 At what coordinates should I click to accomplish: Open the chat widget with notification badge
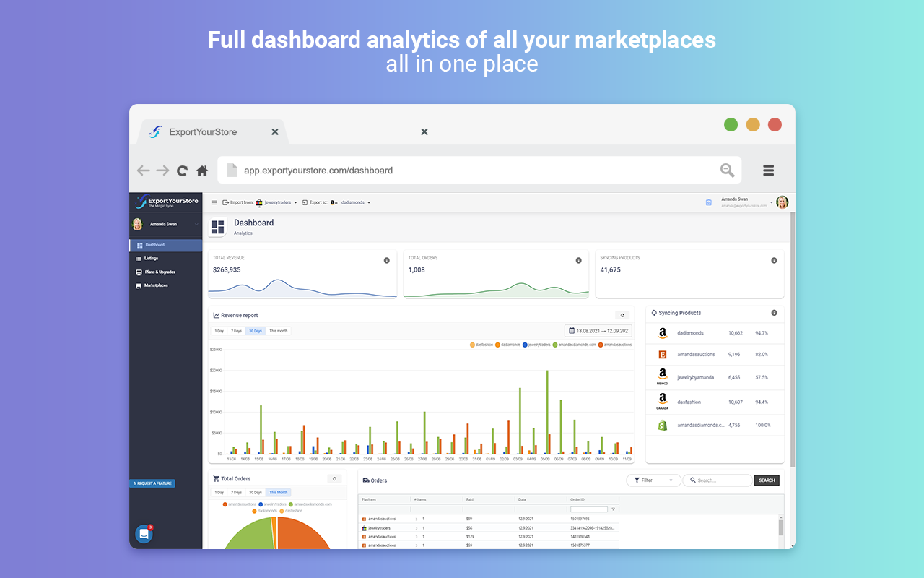point(144,534)
